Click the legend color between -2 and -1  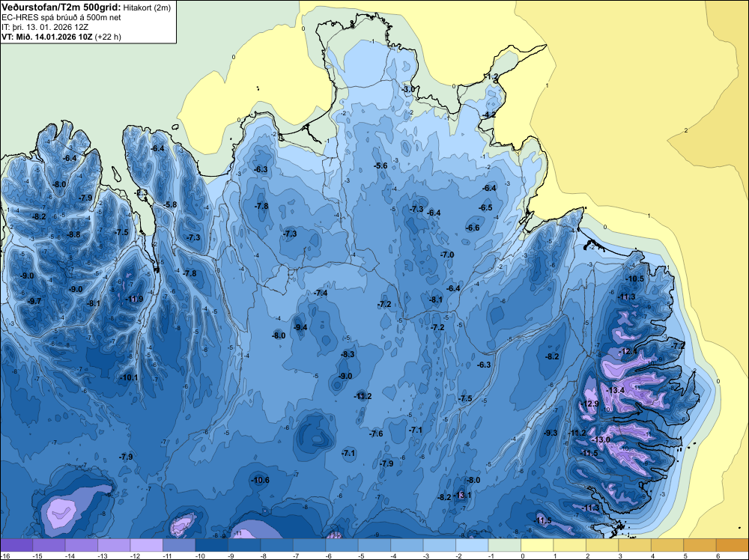click(x=472, y=545)
